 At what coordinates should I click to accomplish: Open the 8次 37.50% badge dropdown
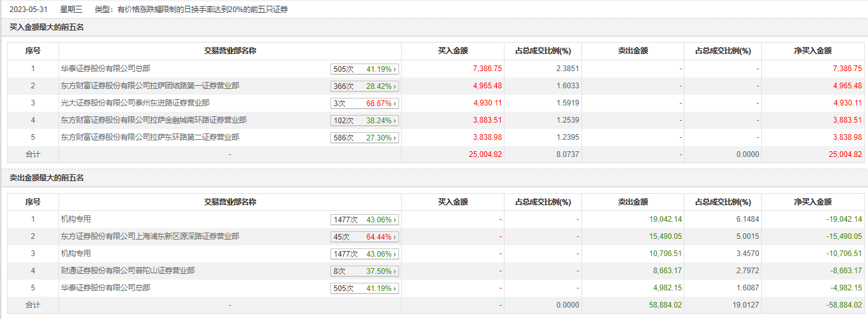pyautogui.click(x=365, y=271)
